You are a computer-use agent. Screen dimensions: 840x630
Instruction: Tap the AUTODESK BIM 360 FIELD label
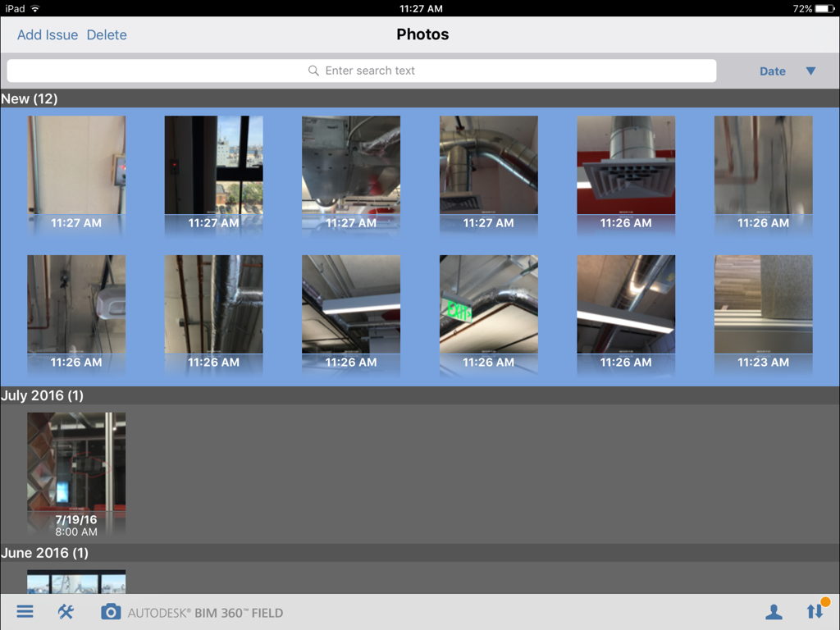205,611
